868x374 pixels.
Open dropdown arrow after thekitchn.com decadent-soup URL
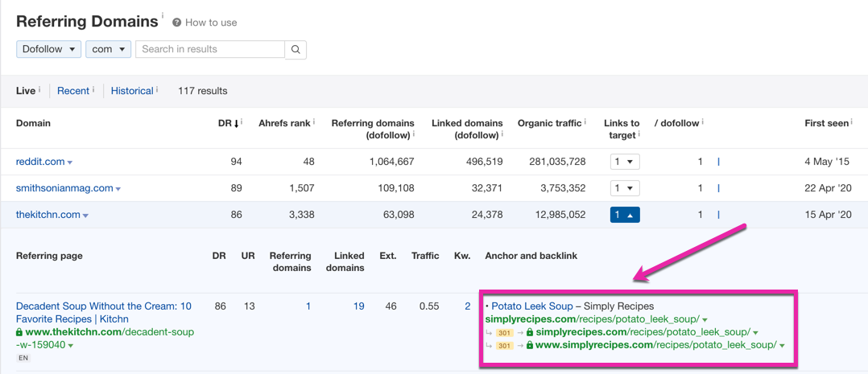click(71, 345)
